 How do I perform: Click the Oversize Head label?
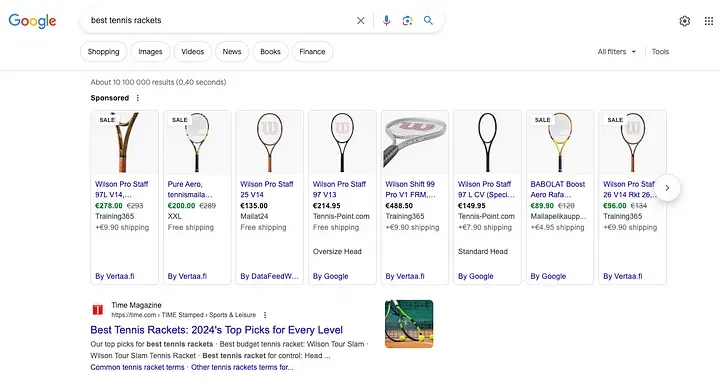click(x=337, y=251)
